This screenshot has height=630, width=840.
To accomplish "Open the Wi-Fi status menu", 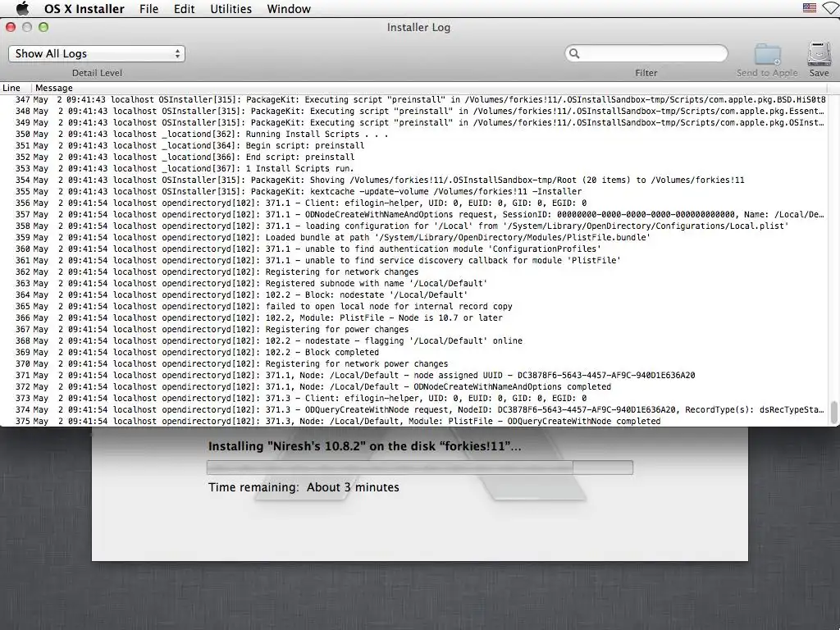I will pyautogui.click(x=831, y=8).
